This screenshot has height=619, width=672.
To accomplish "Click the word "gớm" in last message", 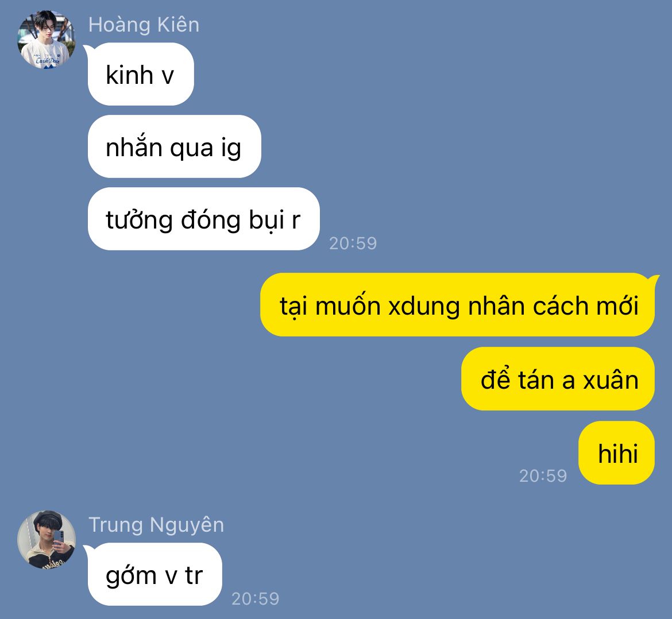I will (x=131, y=576).
